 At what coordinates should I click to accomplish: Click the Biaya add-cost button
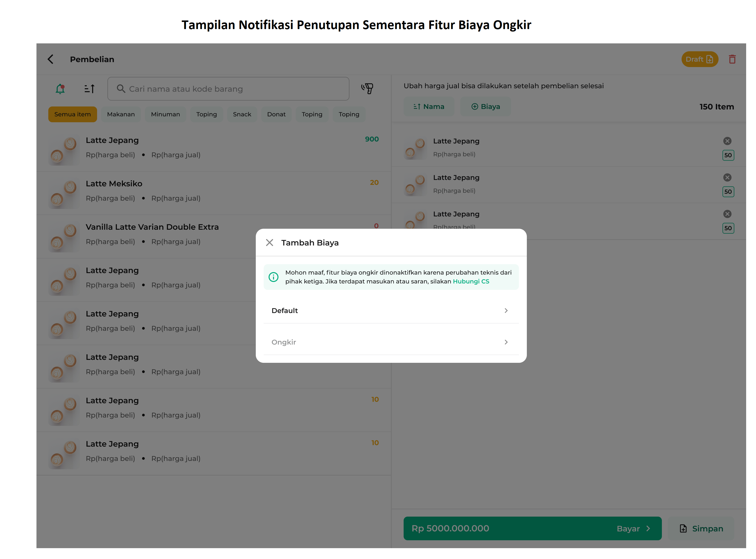point(485,106)
